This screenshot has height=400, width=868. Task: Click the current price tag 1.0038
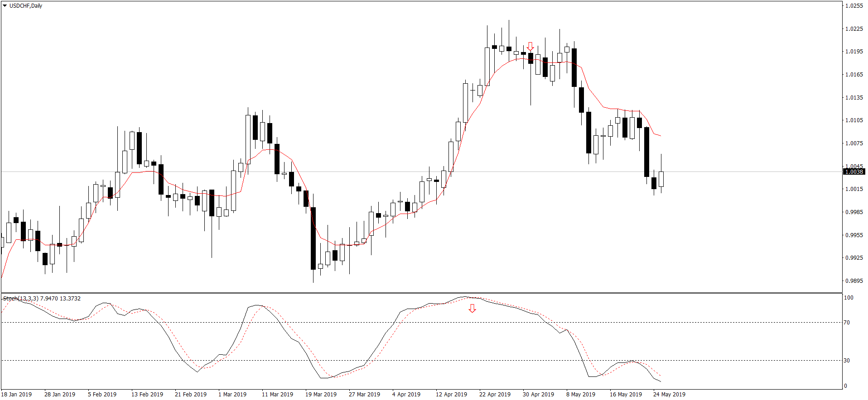point(854,172)
